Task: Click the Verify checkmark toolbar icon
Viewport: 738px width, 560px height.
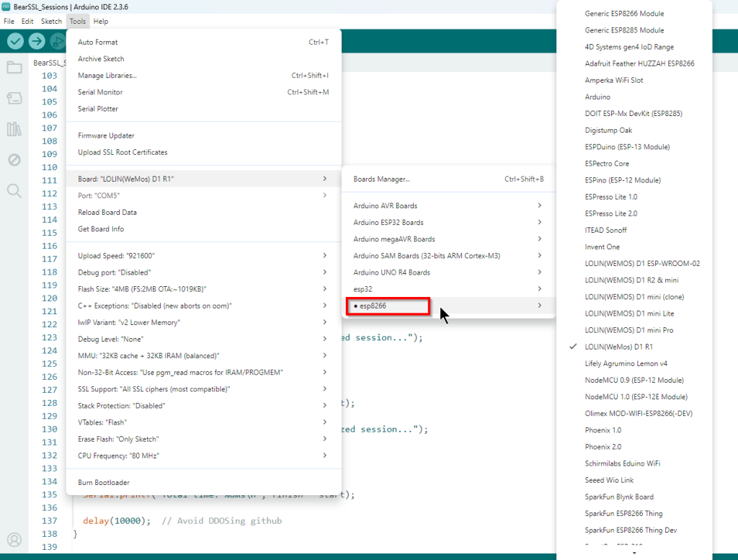Action: pos(16,41)
